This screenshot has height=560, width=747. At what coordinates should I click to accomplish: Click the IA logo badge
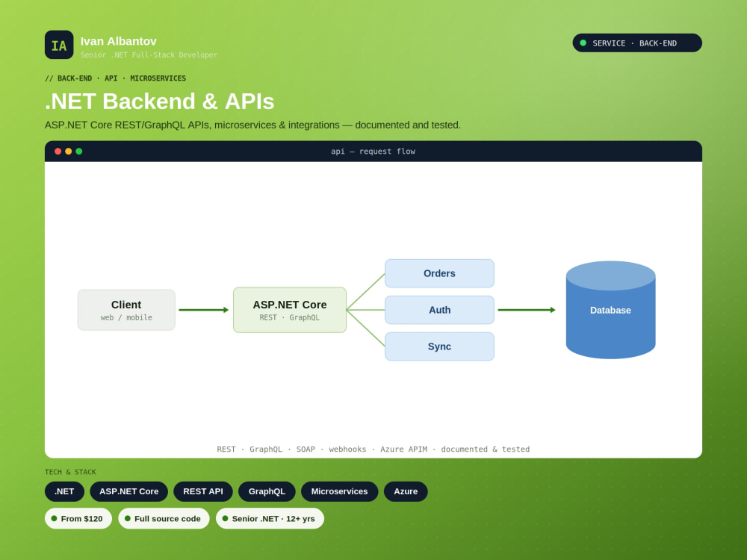pos(59,45)
